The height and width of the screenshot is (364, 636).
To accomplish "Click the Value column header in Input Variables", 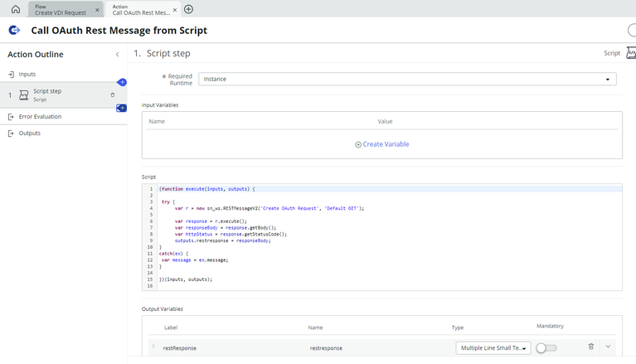I will [385, 121].
